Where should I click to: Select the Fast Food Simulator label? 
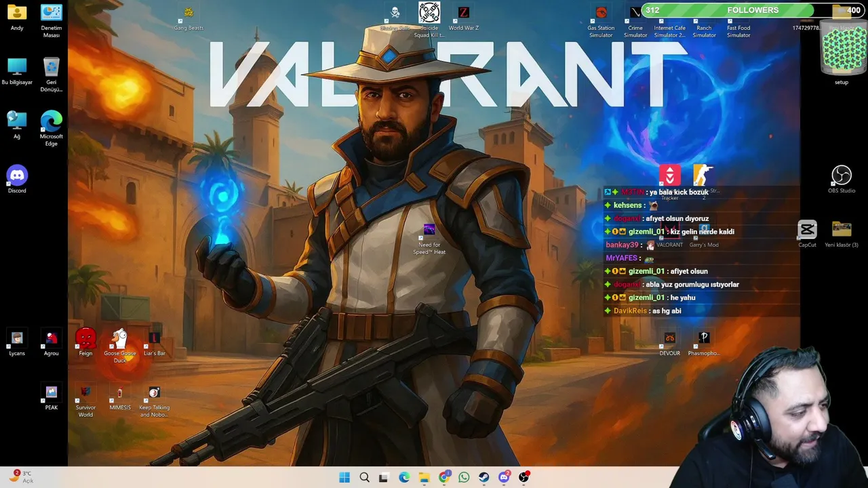738,31
